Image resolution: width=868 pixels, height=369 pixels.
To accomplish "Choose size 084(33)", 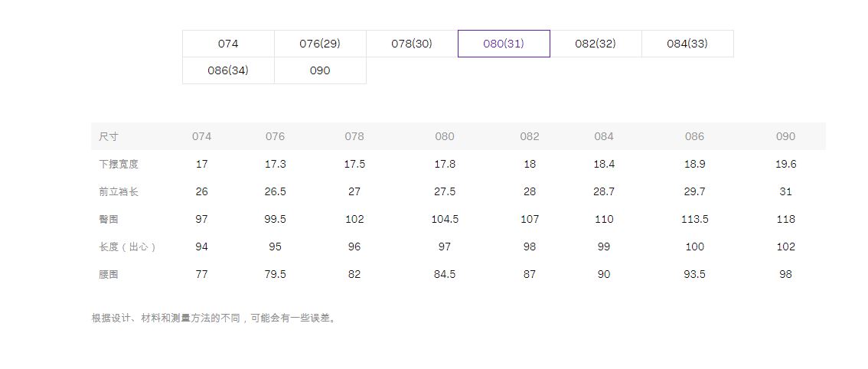I will tap(687, 44).
